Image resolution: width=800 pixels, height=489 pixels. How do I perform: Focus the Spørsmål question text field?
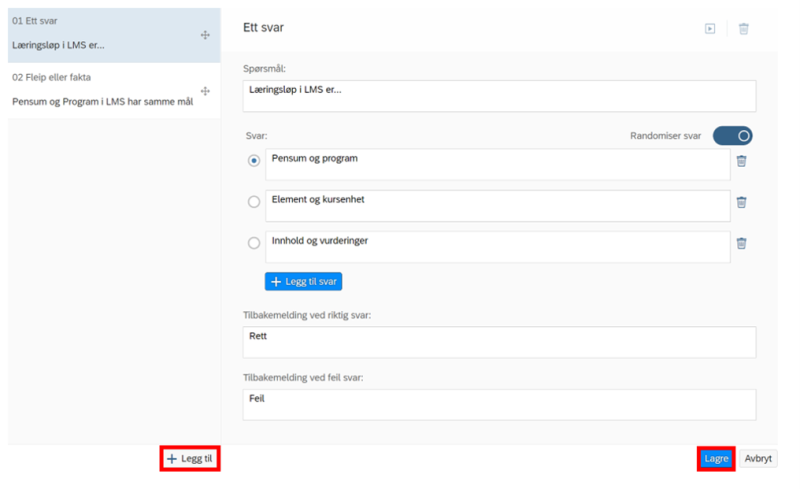click(499, 95)
